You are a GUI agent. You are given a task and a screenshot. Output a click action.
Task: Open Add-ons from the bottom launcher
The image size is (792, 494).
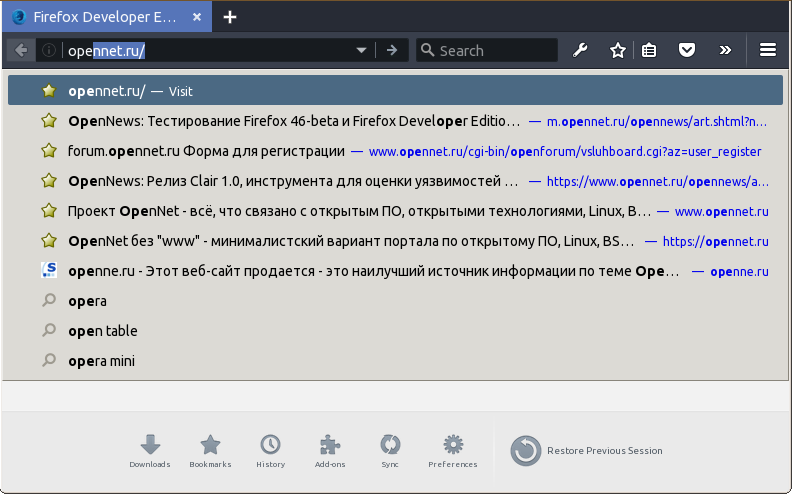click(x=330, y=451)
